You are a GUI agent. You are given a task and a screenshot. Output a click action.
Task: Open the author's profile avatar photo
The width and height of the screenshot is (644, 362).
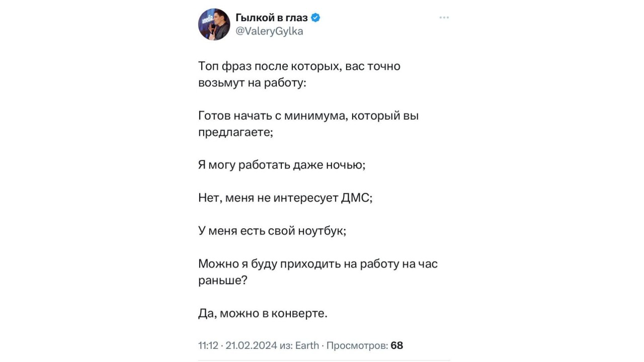tap(214, 24)
